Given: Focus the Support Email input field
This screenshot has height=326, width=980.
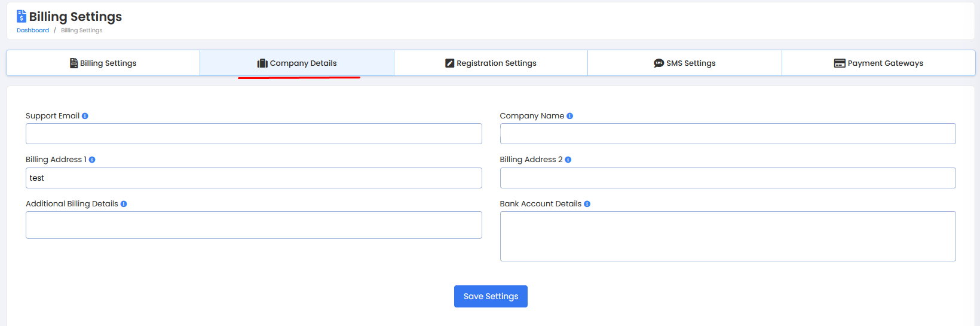Looking at the screenshot, I should [x=253, y=134].
